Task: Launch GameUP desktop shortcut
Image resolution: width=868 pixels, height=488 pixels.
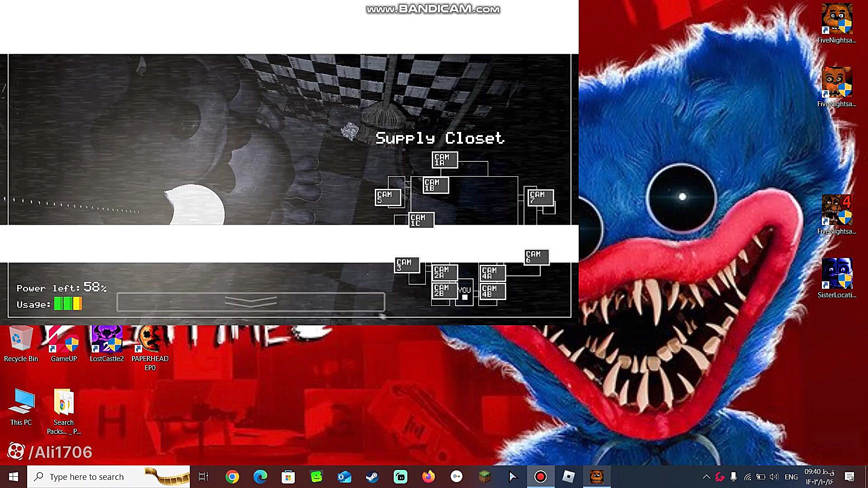Action: (64, 343)
